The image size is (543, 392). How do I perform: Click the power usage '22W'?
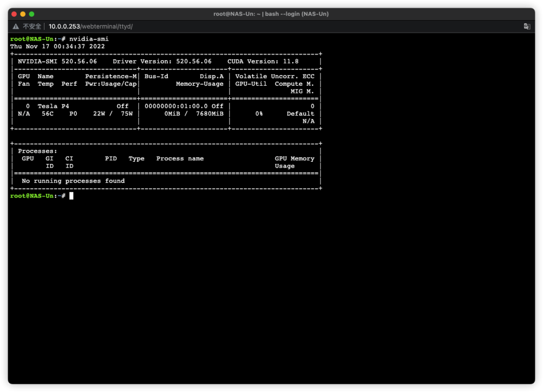99,113
